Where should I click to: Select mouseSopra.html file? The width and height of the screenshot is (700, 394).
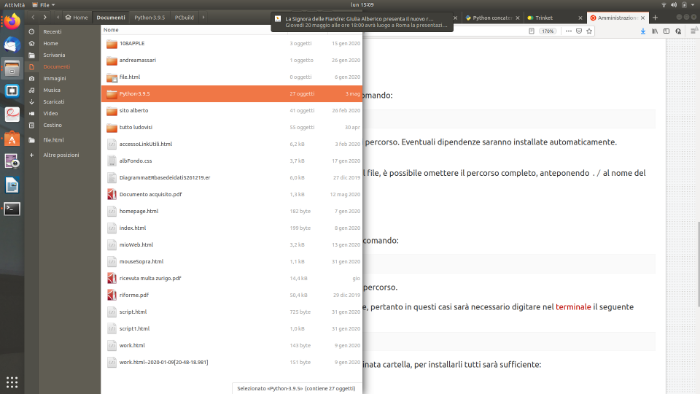pyautogui.click(x=232, y=261)
